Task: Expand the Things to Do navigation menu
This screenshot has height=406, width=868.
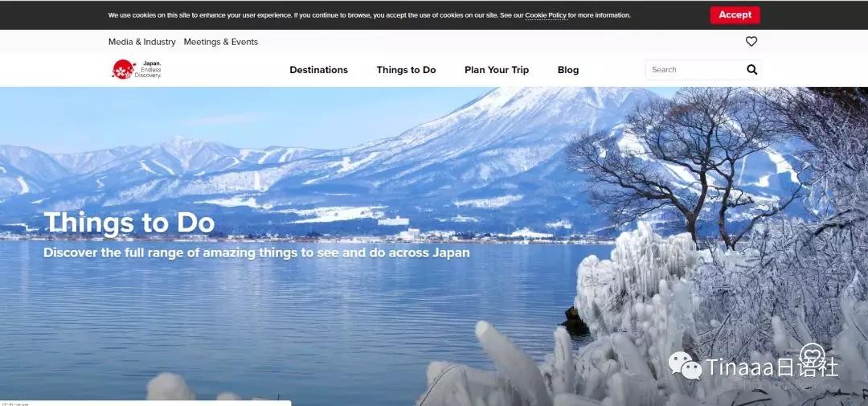Action: coord(406,70)
